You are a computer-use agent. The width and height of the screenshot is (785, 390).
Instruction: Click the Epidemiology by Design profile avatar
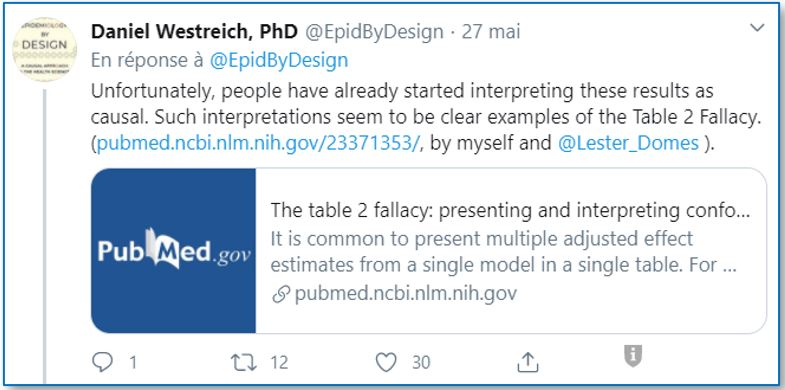click(x=45, y=49)
